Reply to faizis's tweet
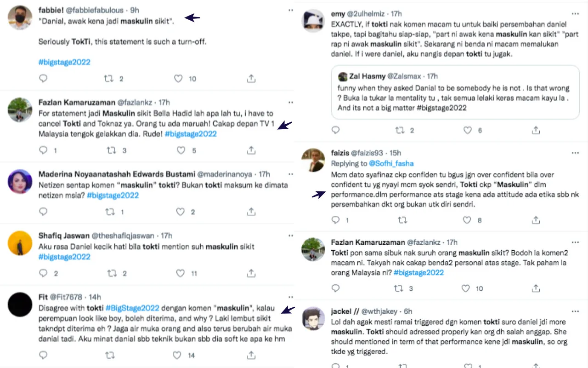Screen dimensions: 588x368 336,220
